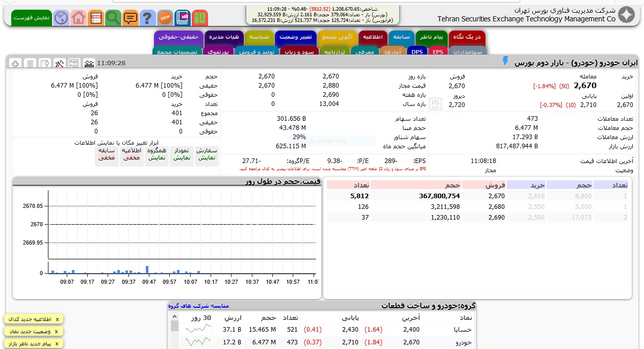Click the blue lightning bolt icon beside stock name
This screenshot has width=644, height=349.
pos(505,61)
